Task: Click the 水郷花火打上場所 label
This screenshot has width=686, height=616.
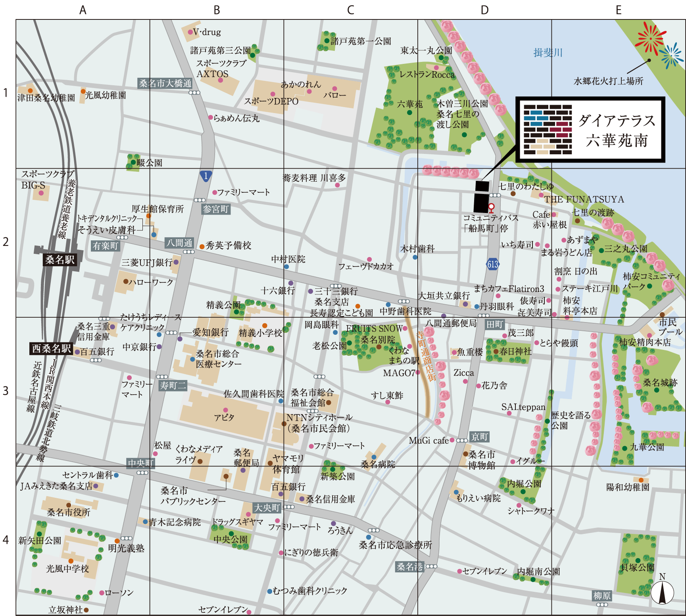Action: click(x=609, y=81)
